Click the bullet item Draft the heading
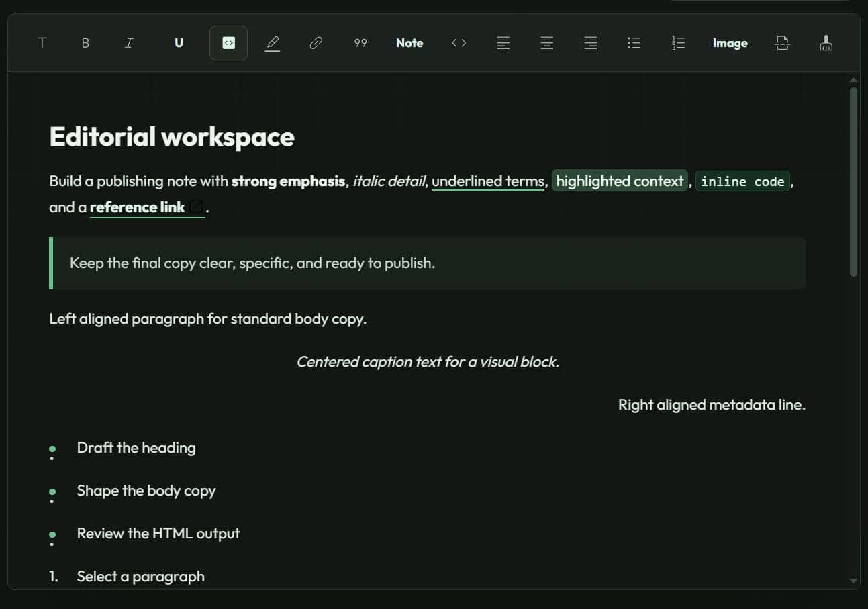The height and width of the screenshot is (609, 868). [136, 448]
